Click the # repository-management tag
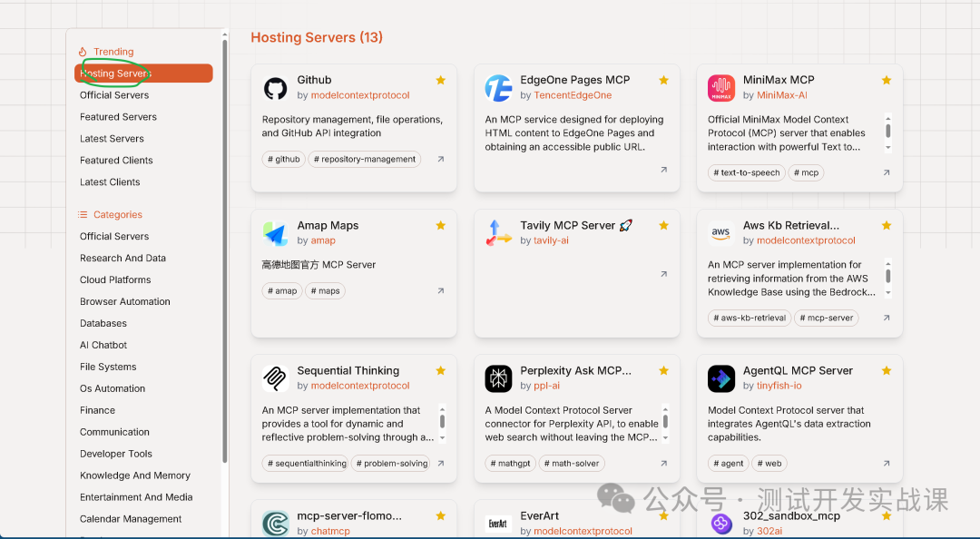The height and width of the screenshot is (539, 980). pyautogui.click(x=365, y=160)
